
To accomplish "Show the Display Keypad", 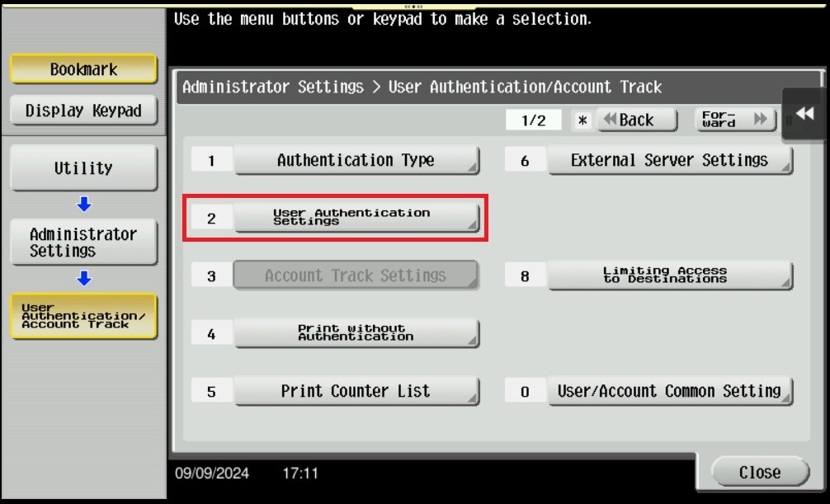I will click(x=83, y=111).
